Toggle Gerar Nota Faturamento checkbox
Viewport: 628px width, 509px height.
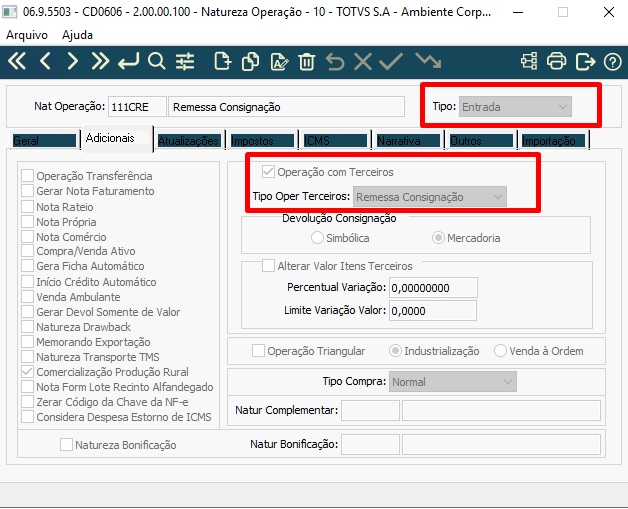28,191
